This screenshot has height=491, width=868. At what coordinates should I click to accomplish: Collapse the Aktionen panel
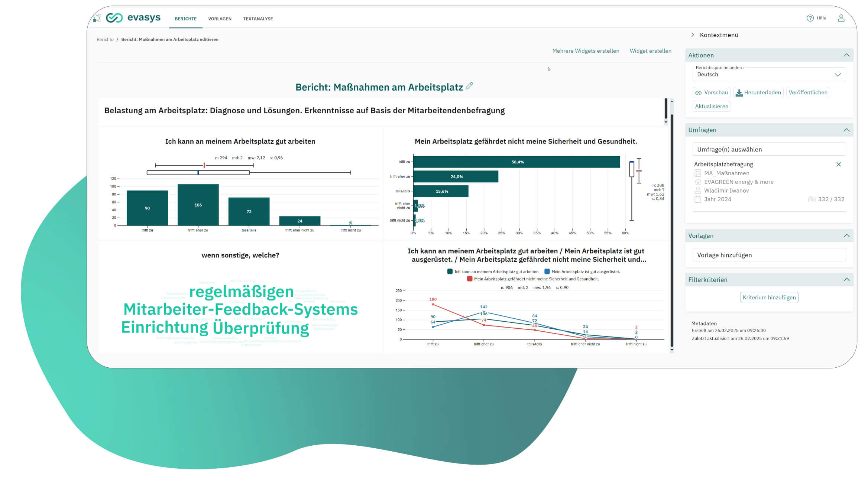(x=846, y=55)
